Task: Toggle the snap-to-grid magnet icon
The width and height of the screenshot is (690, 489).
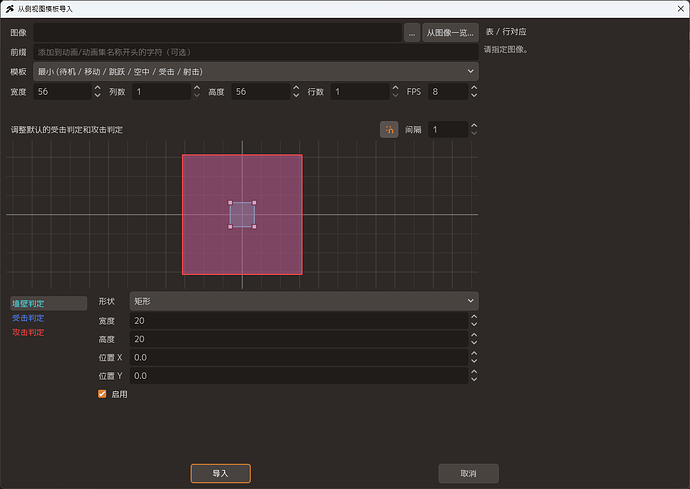Action: pyautogui.click(x=389, y=129)
